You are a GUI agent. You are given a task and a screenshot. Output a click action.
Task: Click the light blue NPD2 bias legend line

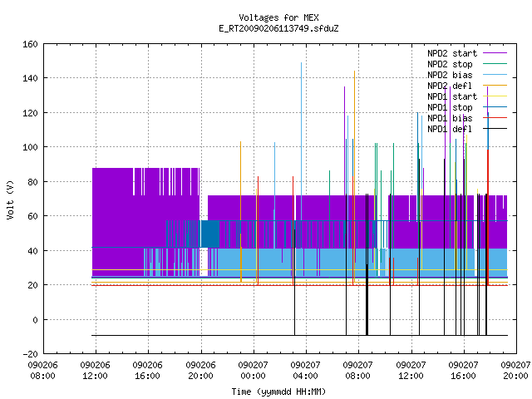click(x=495, y=75)
